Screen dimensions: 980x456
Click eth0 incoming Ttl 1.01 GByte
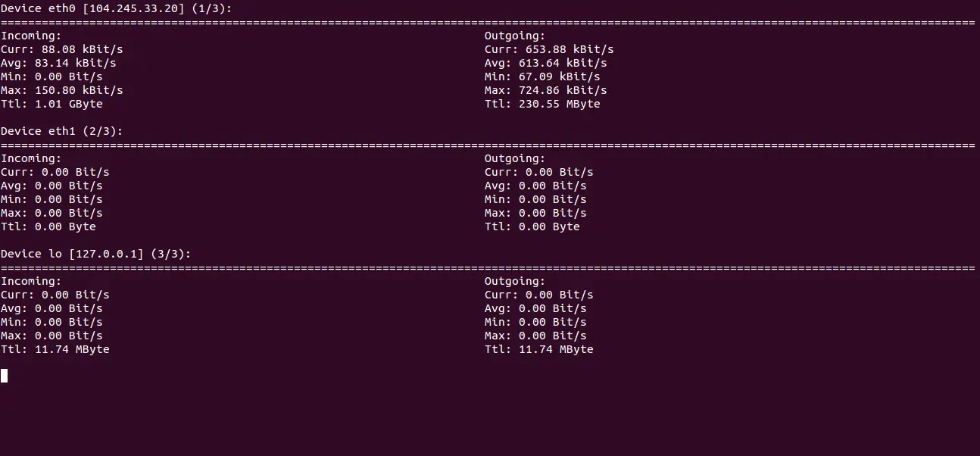(51, 104)
